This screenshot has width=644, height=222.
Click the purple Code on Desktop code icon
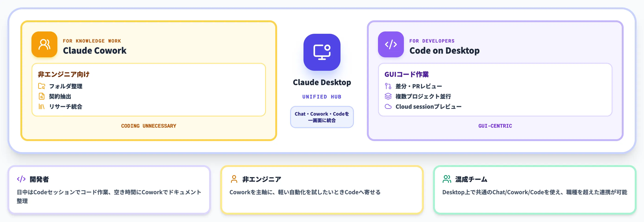click(391, 44)
